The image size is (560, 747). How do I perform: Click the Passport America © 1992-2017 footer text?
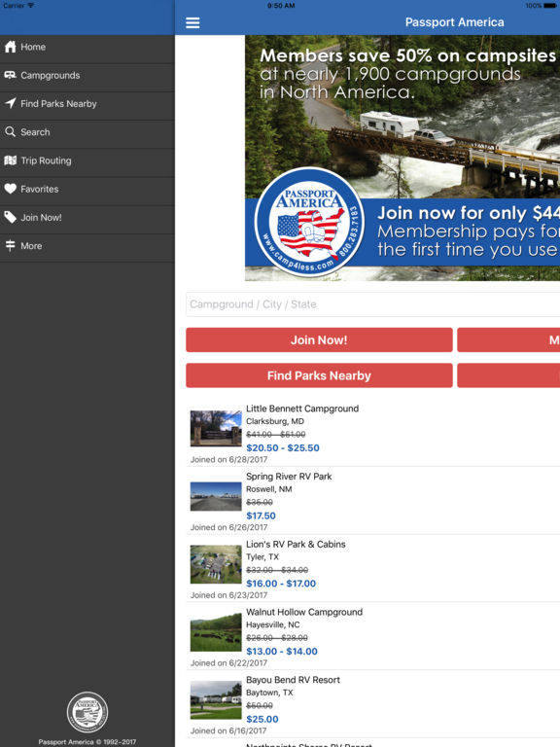87,742
